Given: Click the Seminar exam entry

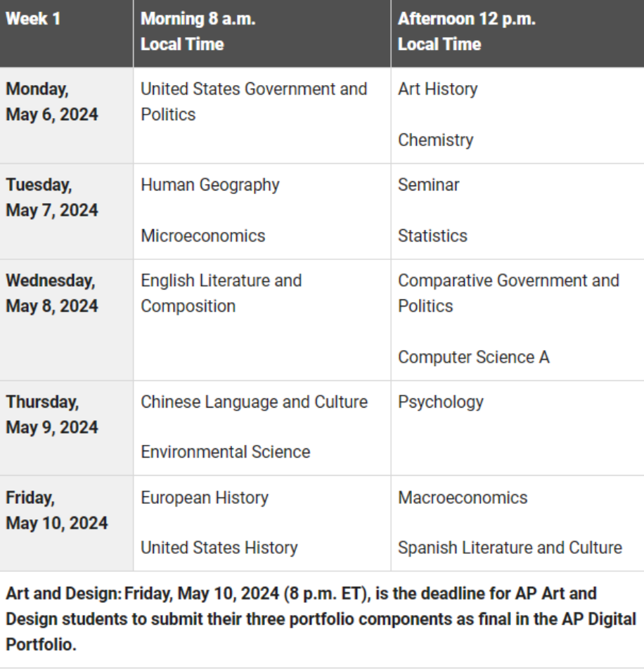Looking at the screenshot, I should (428, 185).
